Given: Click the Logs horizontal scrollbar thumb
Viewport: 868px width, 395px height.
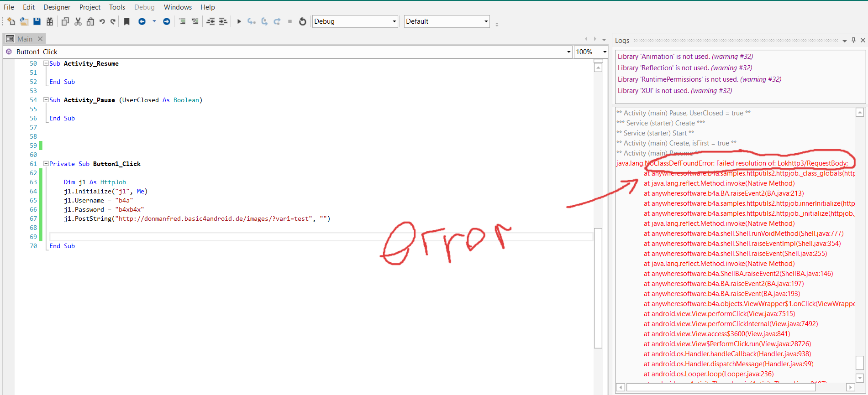Looking at the screenshot, I should coord(721,387).
